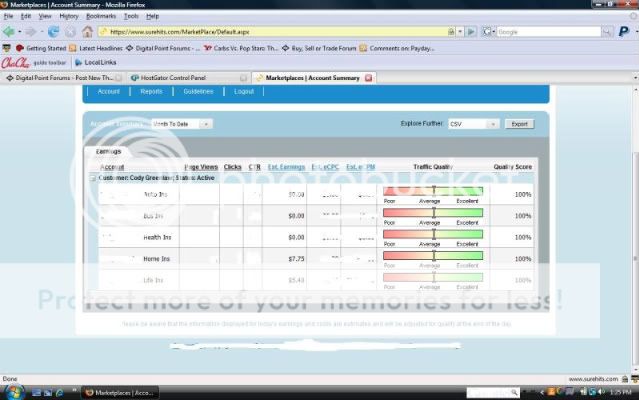Click the Export button
This screenshot has width=639, height=400.
pyautogui.click(x=519, y=124)
